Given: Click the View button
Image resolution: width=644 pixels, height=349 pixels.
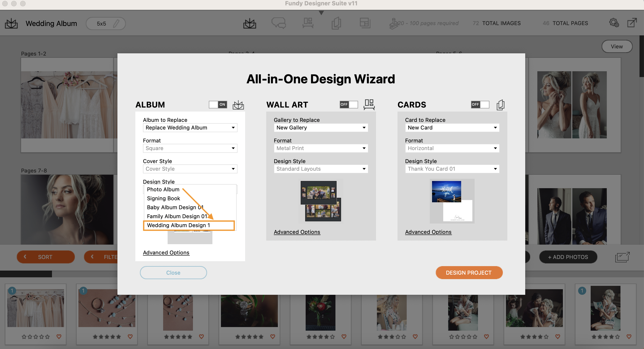Looking at the screenshot, I should tap(617, 47).
